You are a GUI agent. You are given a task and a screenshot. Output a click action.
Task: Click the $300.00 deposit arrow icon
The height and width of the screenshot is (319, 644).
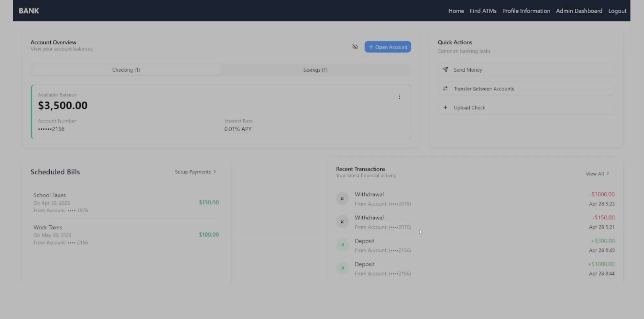click(342, 245)
